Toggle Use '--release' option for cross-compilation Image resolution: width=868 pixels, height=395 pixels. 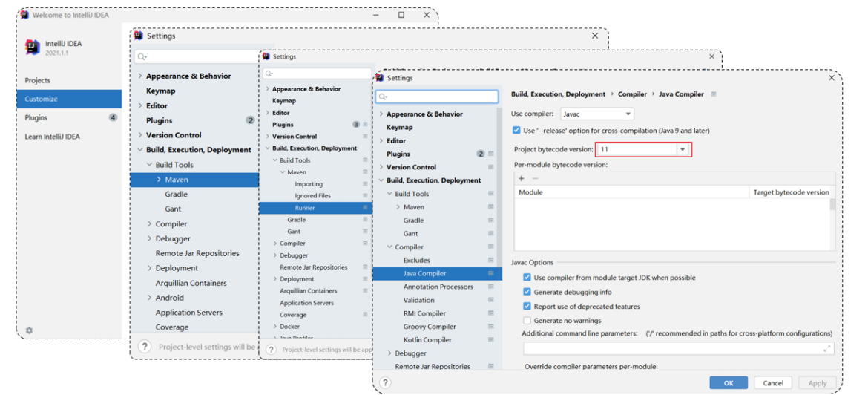coord(516,131)
